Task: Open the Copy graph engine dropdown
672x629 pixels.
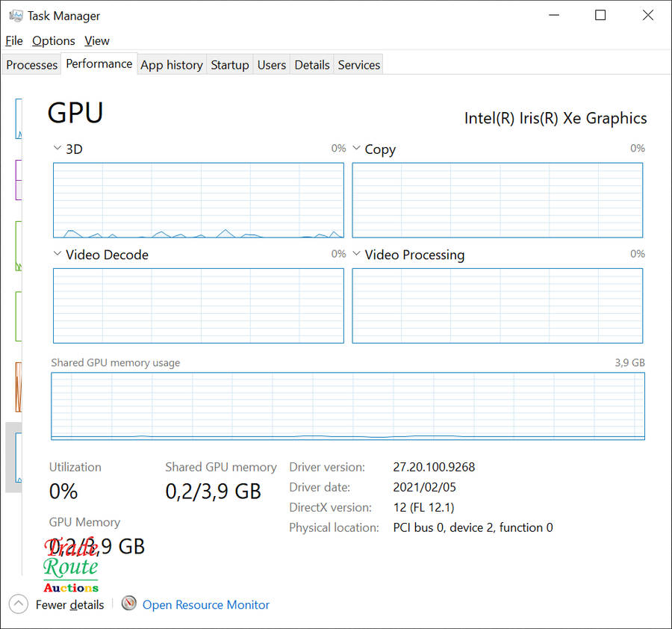Action: click(356, 149)
